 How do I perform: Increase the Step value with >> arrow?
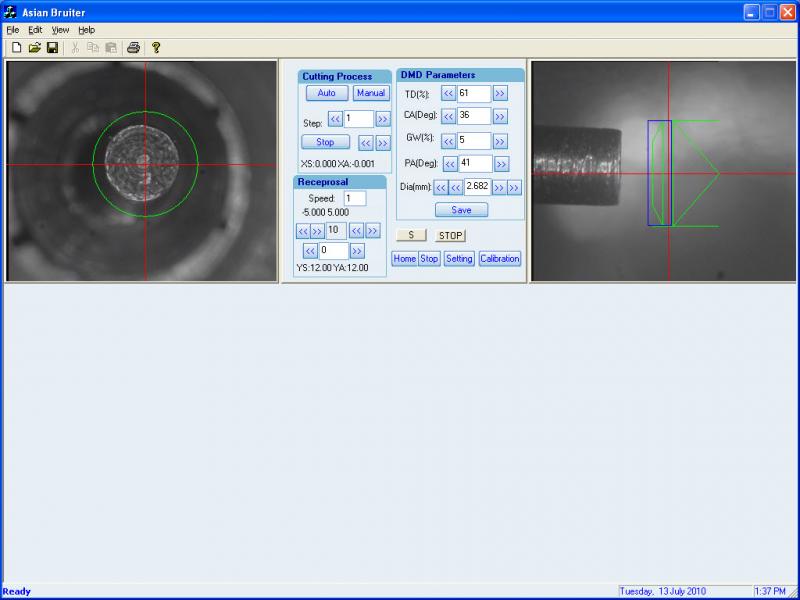[383, 119]
